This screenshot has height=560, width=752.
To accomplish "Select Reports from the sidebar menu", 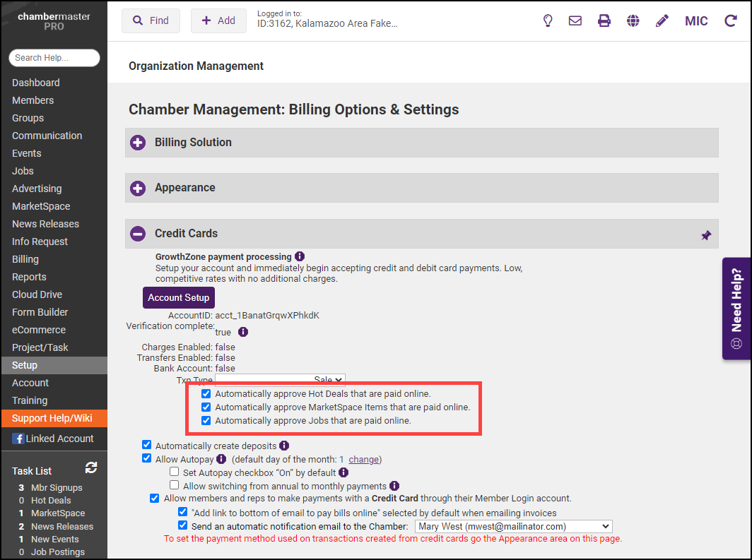I will 29,277.
